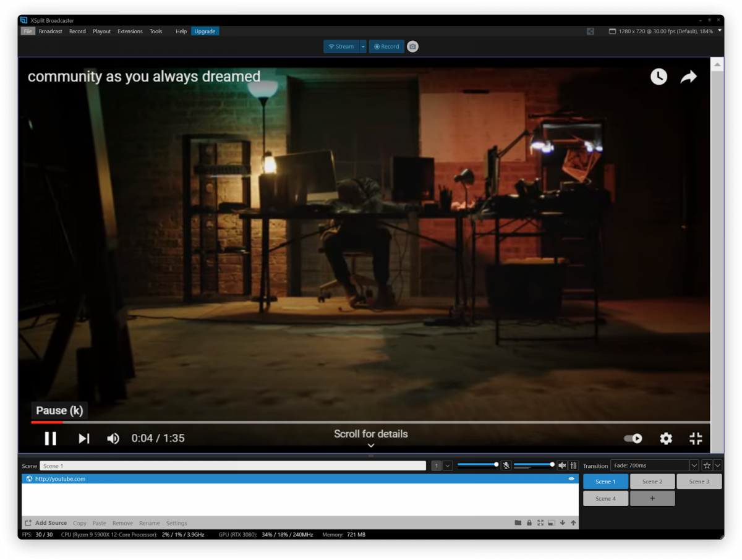Click Remove in the source toolbar
This screenshot has width=742, height=560.
[x=122, y=523]
